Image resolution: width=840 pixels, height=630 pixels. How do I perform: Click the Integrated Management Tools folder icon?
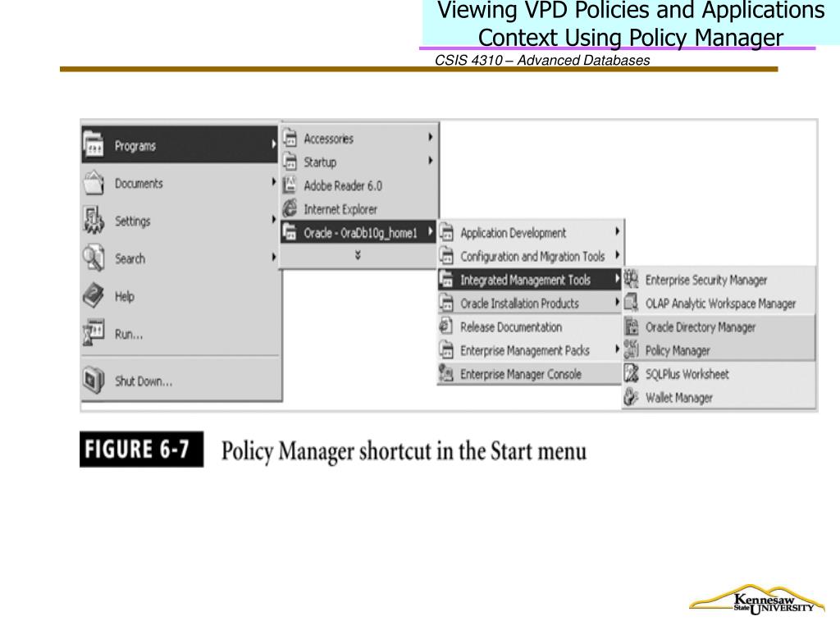tap(446, 279)
